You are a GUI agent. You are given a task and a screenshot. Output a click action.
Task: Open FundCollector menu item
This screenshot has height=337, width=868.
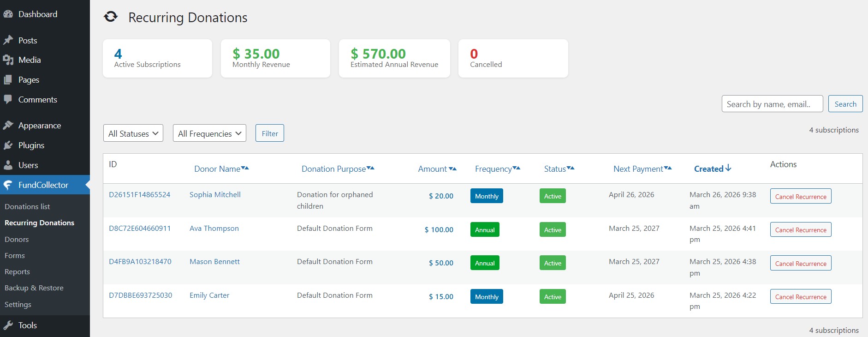coord(45,185)
